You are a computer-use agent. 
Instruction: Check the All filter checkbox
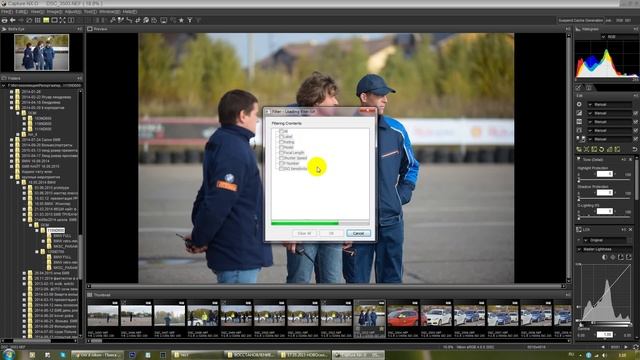click(x=281, y=131)
